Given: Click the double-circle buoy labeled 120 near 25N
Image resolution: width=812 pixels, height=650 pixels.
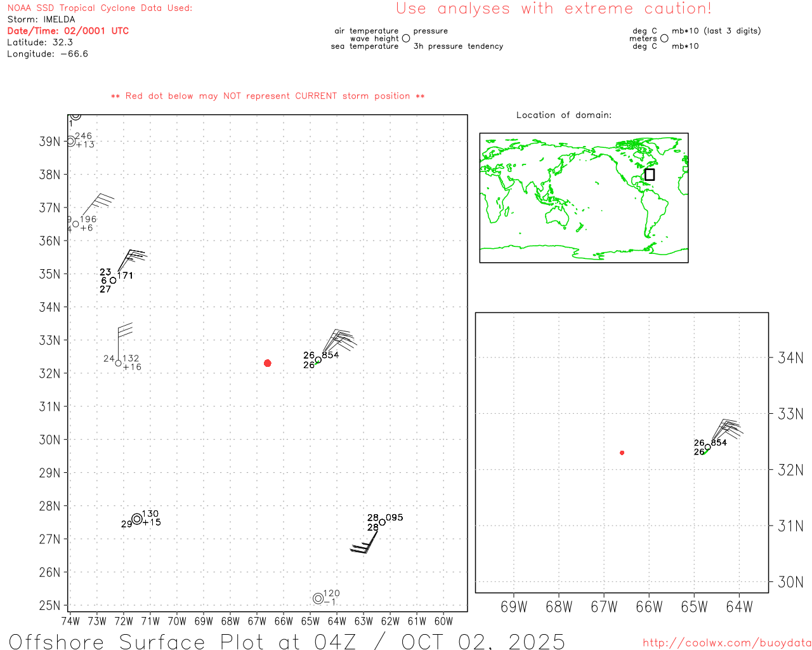Looking at the screenshot, I should pos(318,598).
